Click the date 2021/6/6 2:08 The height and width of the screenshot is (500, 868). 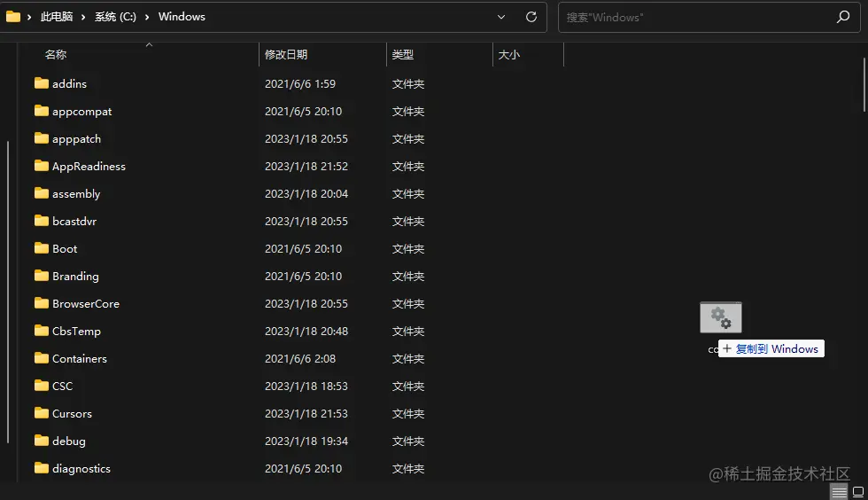click(x=300, y=359)
